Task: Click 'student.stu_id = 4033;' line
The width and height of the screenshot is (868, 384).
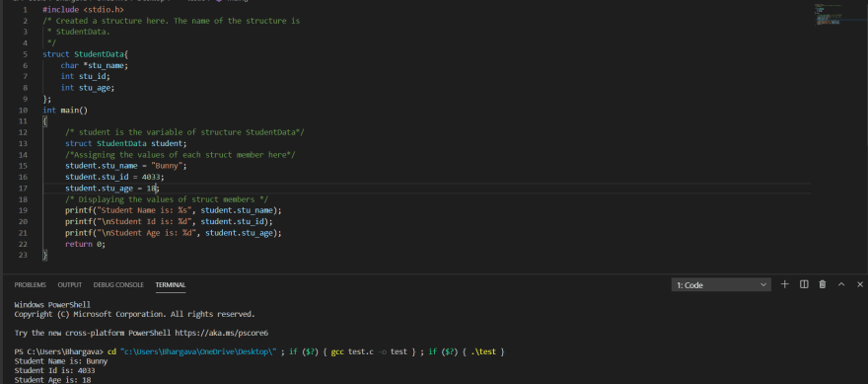Action: (x=114, y=178)
